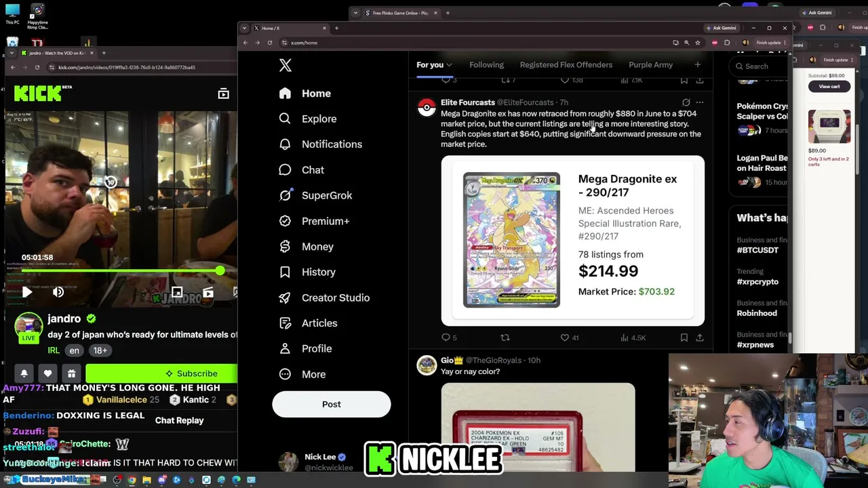Switch to the Following tab
The height and width of the screenshot is (488, 868).
click(486, 65)
